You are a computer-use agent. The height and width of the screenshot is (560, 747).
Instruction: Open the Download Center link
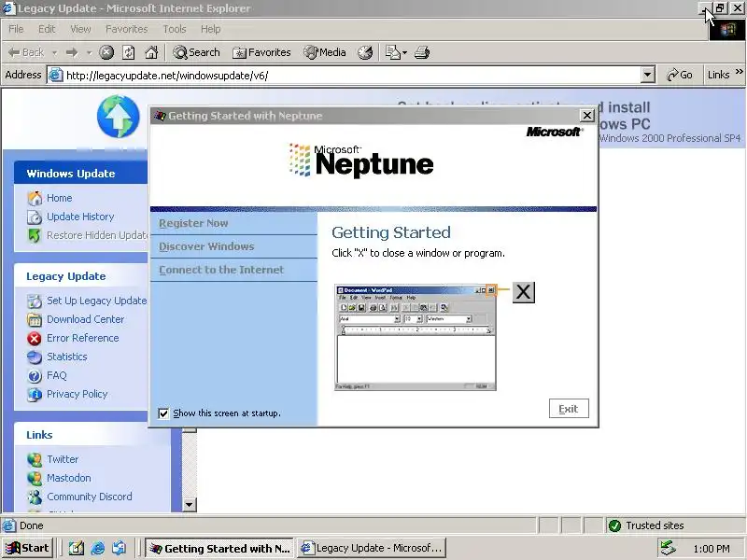pos(85,319)
